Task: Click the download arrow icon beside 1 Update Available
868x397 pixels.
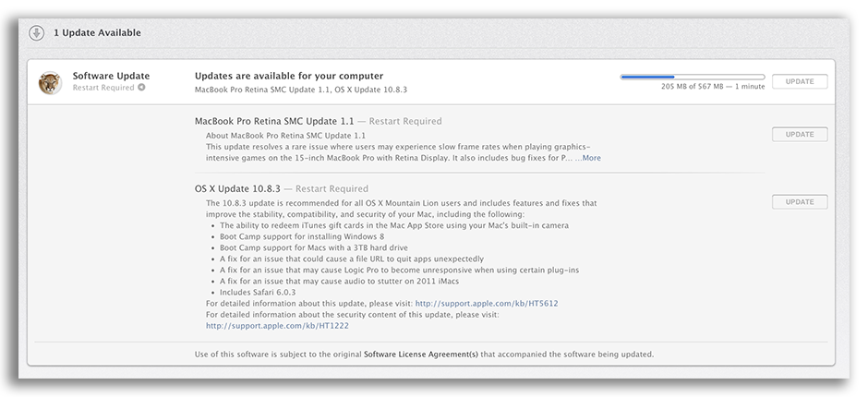Action: click(x=36, y=33)
